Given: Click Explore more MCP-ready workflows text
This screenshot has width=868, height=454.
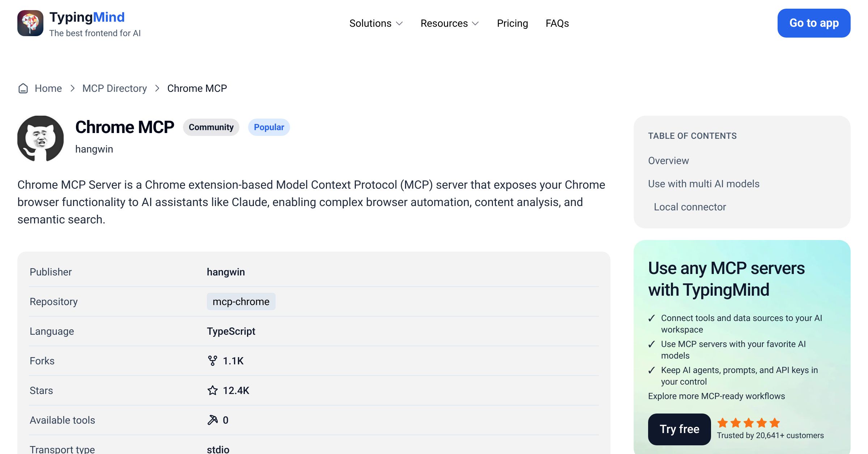Looking at the screenshot, I should [x=716, y=396].
